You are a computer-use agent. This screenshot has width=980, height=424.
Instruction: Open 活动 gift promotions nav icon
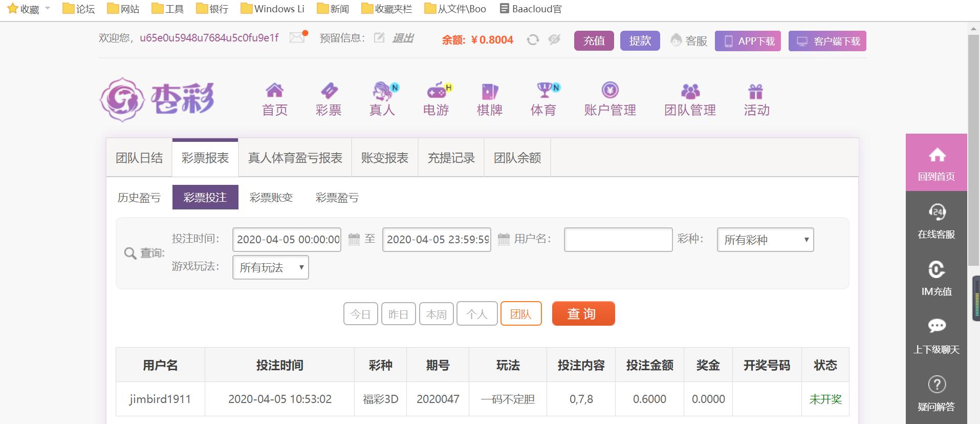756,91
